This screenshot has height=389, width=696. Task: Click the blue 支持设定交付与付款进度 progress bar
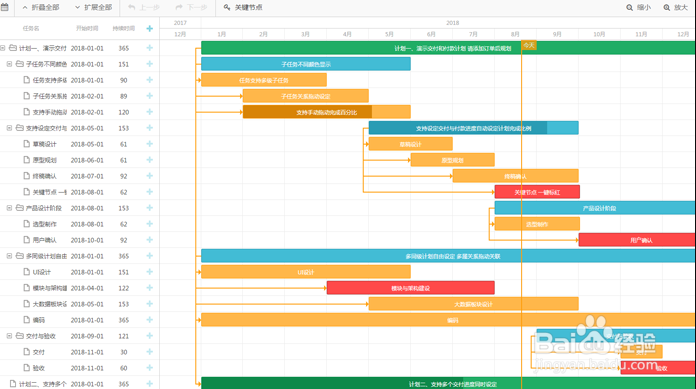458,128
